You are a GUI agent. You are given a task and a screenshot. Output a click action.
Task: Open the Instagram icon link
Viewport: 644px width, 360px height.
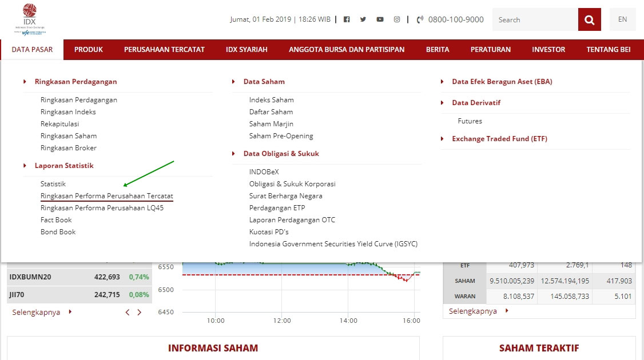(x=397, y=19)
